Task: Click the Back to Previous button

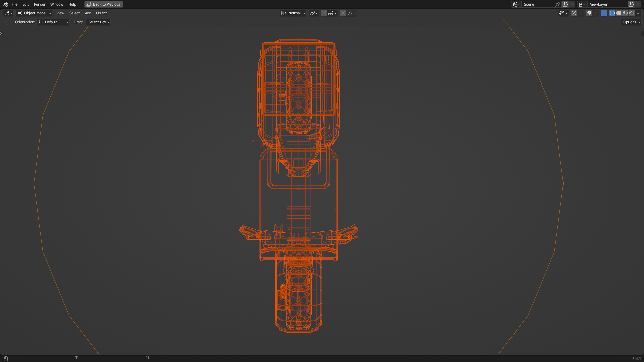Action: coord(103,4)
